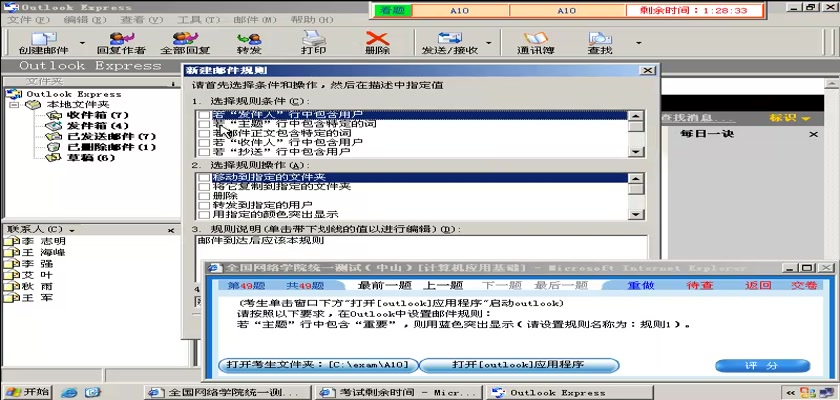The width and height of the screenshot is (840, 400).
Task: Open the 文件(F) menu
Action: pos(28,20)
